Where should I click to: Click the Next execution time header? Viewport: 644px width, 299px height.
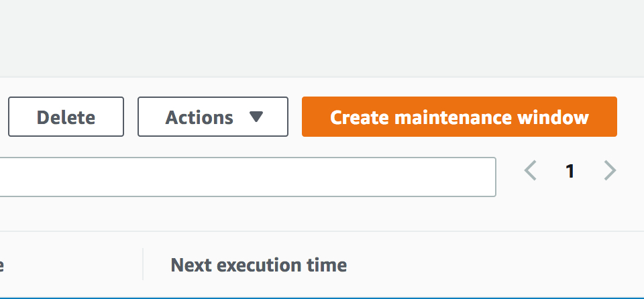click(x=259, y=265)
